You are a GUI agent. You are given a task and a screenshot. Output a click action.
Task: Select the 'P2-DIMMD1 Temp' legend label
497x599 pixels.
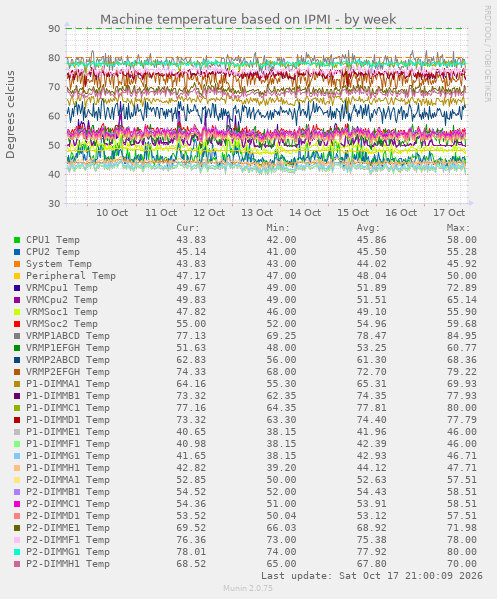pos(68,516)
